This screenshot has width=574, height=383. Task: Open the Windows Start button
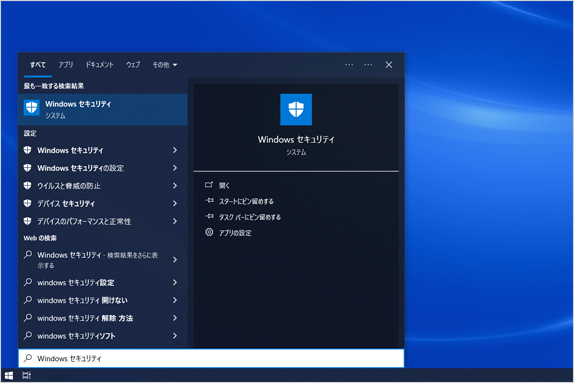tap(9, 375)
